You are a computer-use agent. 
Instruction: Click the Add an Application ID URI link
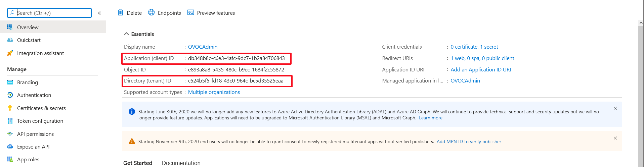[480, 69]
